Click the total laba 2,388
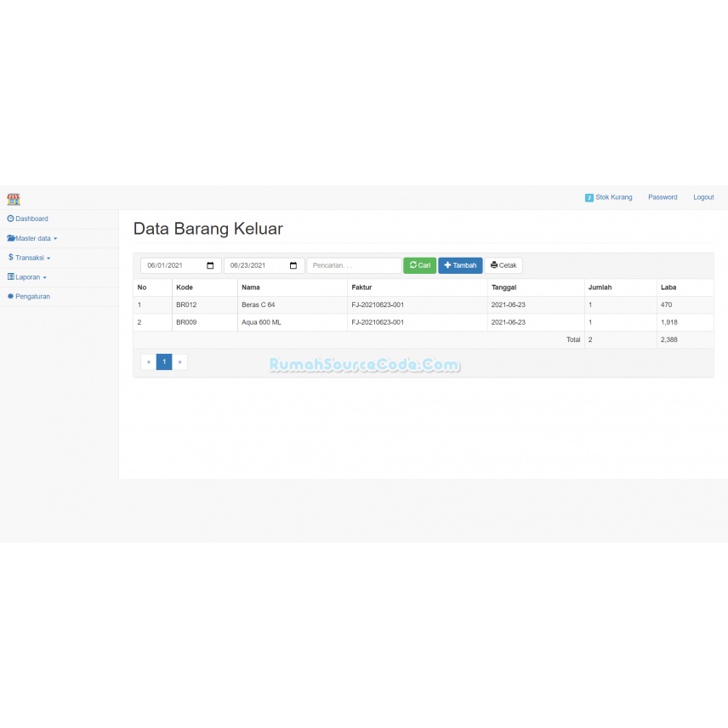This screenshot has width=728, height=728. click(x=669, y=340)
